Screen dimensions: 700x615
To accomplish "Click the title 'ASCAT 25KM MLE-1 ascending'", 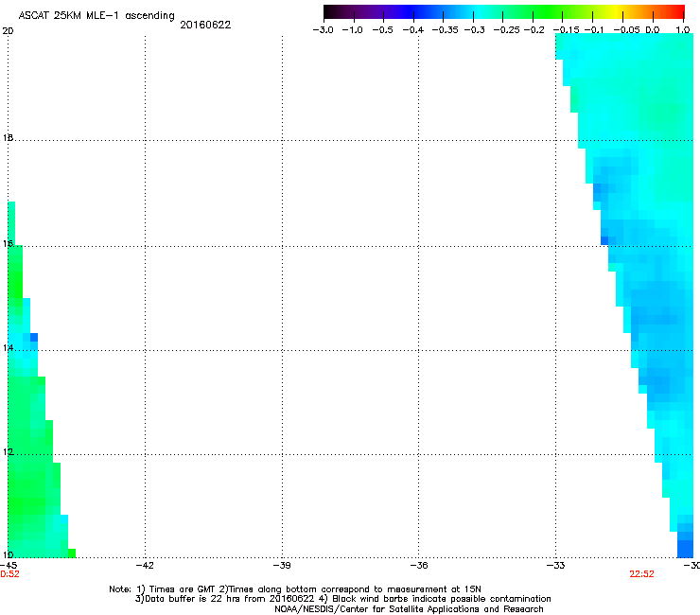I will [96, 16].
